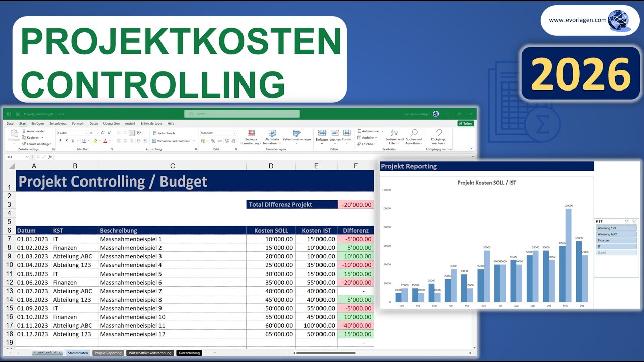The image size is (644, 362).
Task: Switch to the Einfügen ribbon tab
Action: click(37, 123)
